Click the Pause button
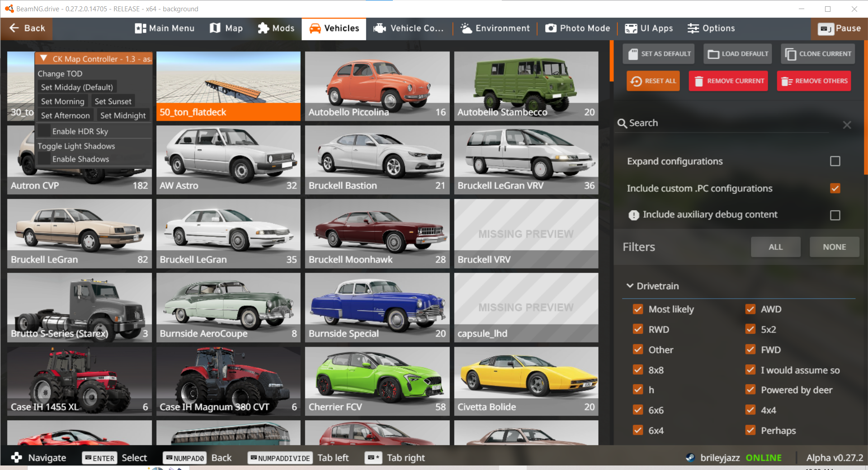 (840, 28)
